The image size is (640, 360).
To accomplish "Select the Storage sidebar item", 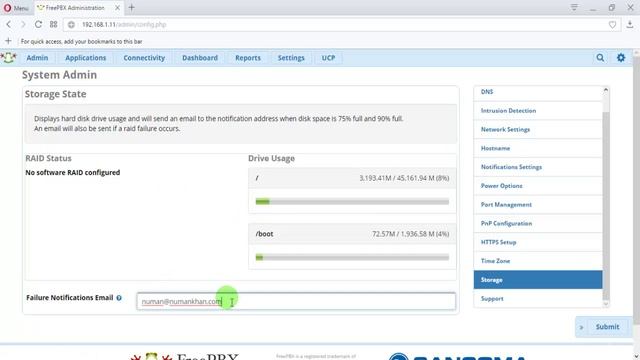I will click(538, 280).
